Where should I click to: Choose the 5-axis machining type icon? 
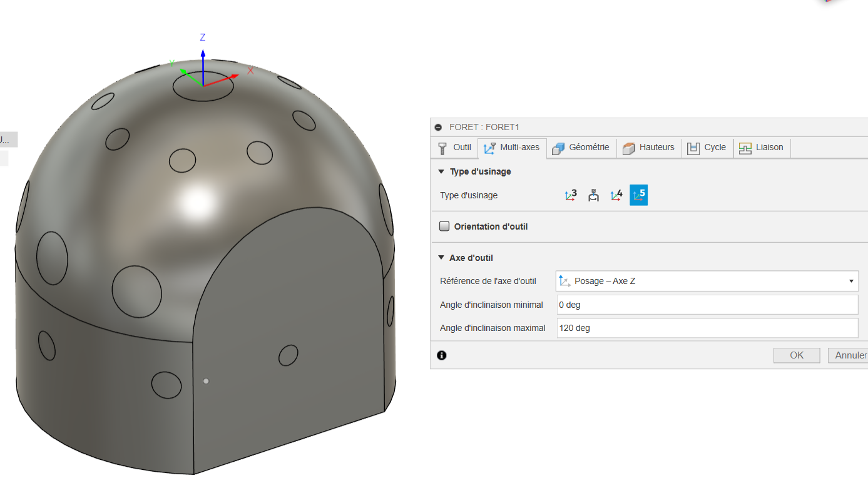[x=638, y=195]
